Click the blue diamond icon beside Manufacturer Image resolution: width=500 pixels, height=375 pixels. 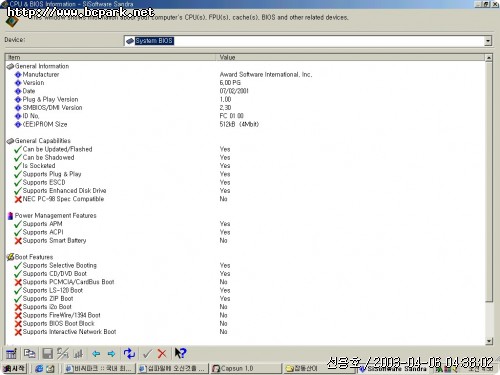[18, 75]
